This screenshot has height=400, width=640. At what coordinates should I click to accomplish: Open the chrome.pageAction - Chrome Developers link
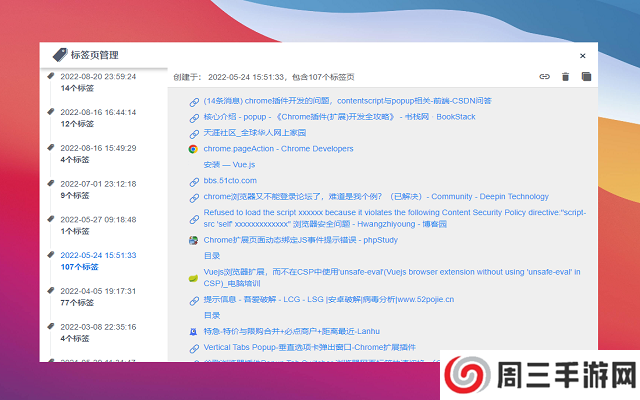click(278, 149)
